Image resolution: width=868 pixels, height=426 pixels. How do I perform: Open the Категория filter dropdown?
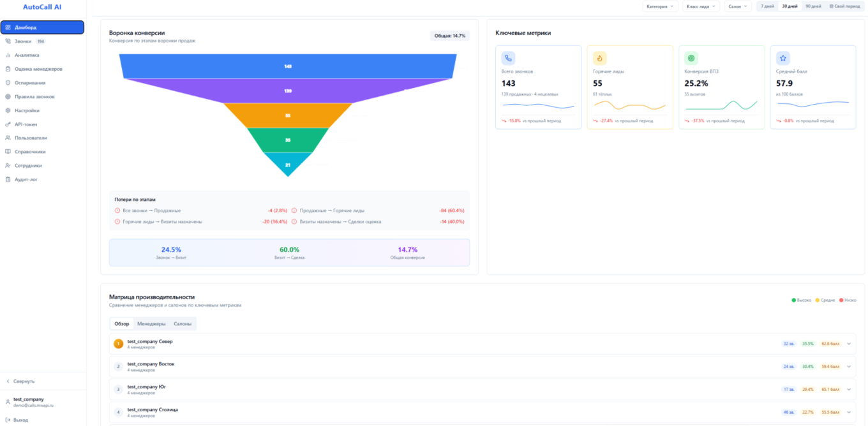pyautogui.click(x=661, y=6)
